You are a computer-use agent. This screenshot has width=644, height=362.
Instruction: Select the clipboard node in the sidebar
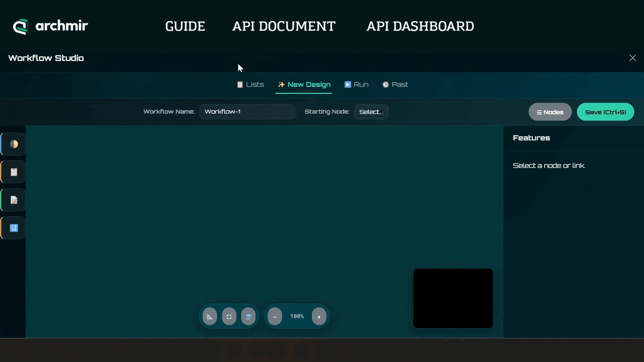click(13, 172)
